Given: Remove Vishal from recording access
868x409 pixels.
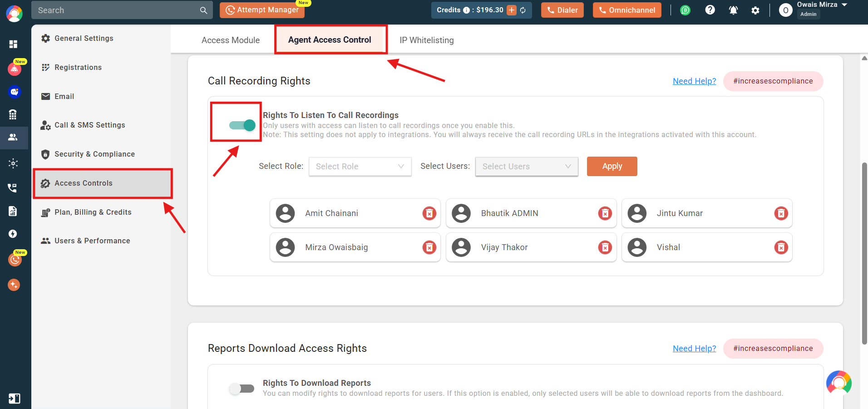Looking at the screenshot, I should click(781, 247).
